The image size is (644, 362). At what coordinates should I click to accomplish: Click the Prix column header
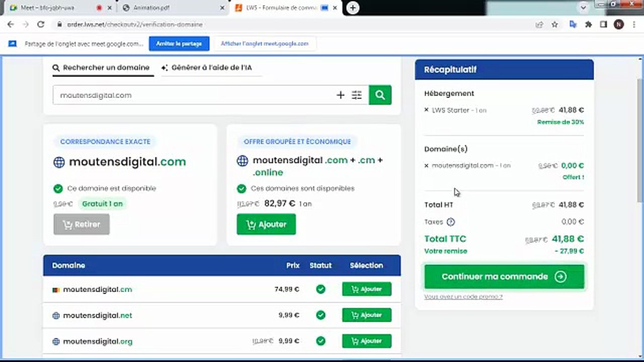[x=293, y=265]
